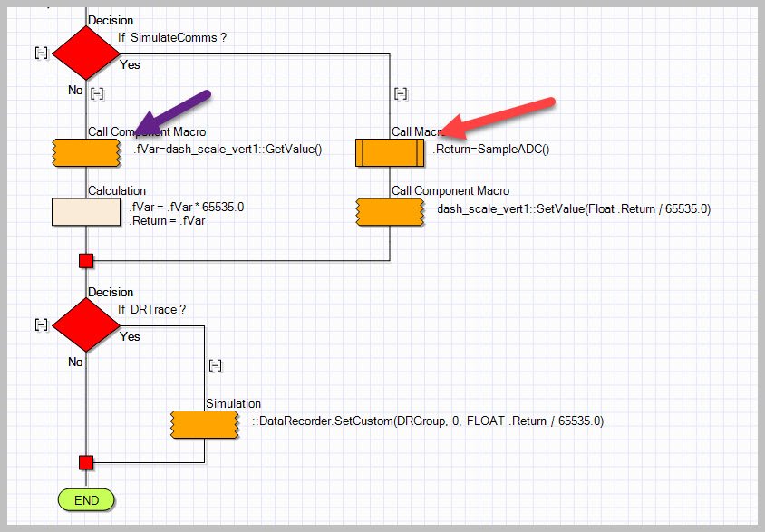Click the red junction above END
This screenshot has width=765, height=532.
coord(86,462)
